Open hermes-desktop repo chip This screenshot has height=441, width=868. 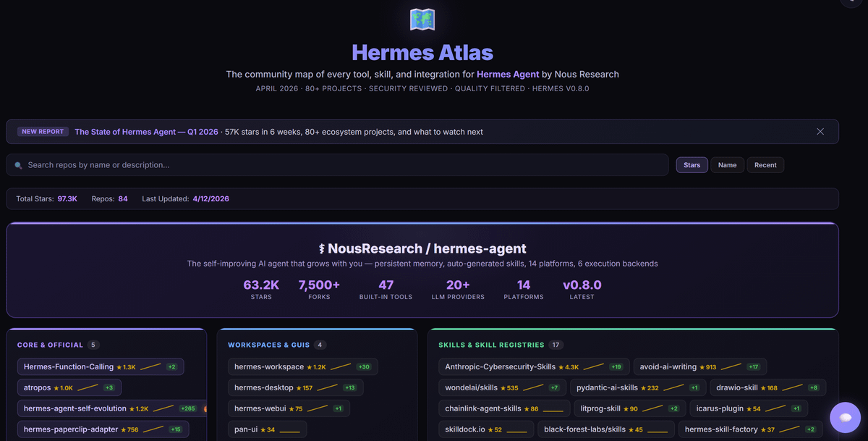click(x=295, y=387)
